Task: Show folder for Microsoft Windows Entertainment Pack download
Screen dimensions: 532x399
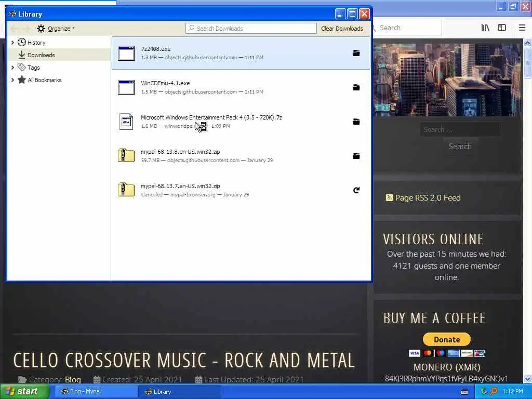Action: [x=356, y=122]
